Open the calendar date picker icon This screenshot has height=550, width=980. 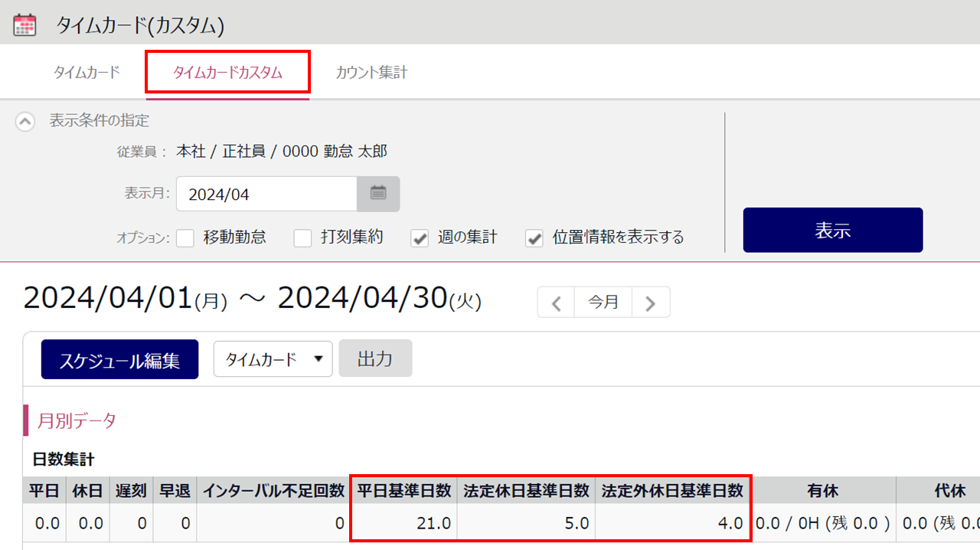pos(378,194)
